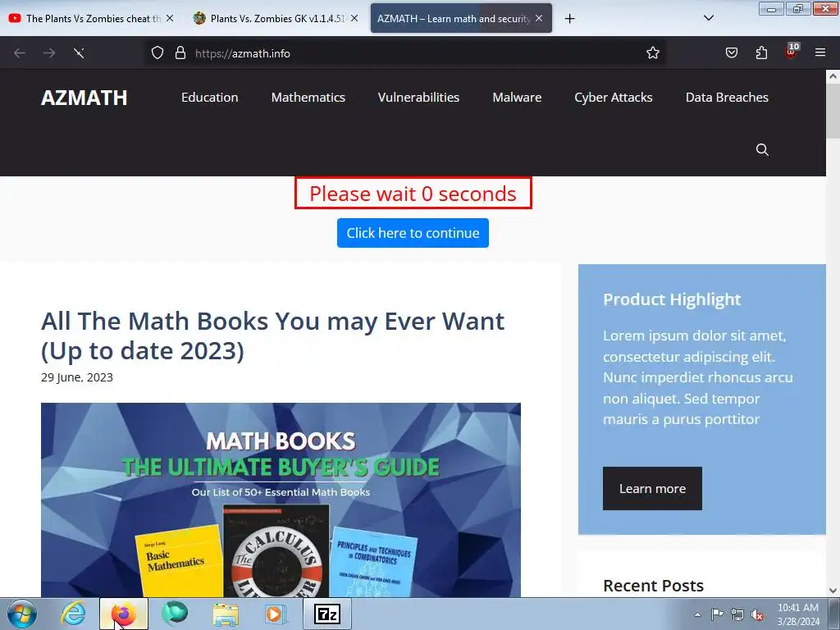The width and height of the screenshot is (840, 630).
Task: Open the tracking protection shield icon
Action: coord(157,53)
